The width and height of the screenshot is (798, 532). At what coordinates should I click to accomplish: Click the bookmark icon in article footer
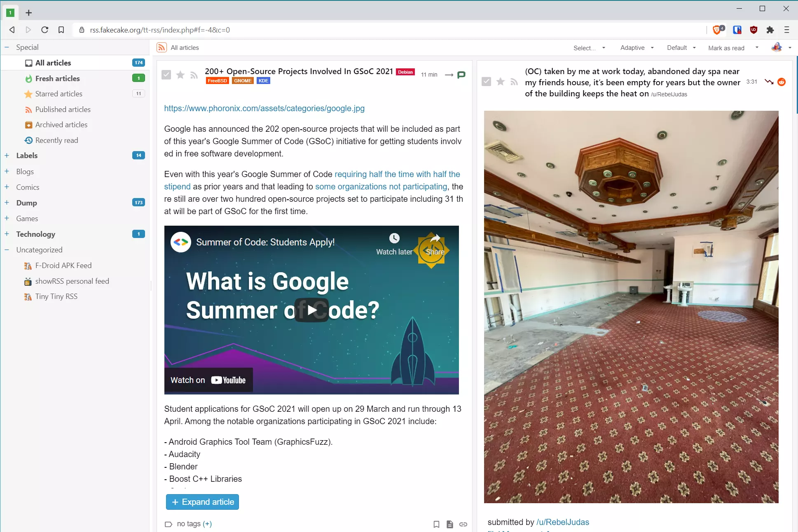click(436, 524)
